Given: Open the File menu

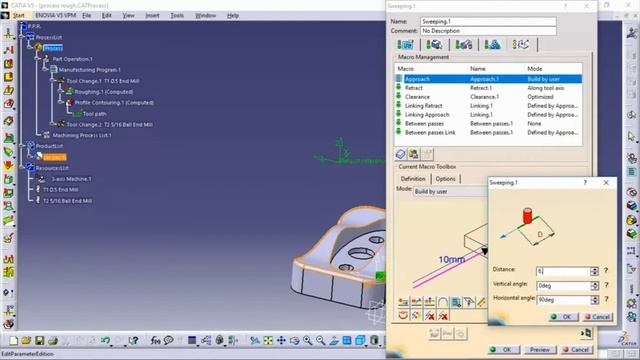Looking at the screenshot, I should point(87,16).
